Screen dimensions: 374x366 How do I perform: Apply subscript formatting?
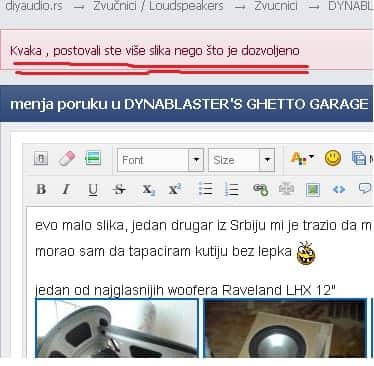tap(149, 190)
